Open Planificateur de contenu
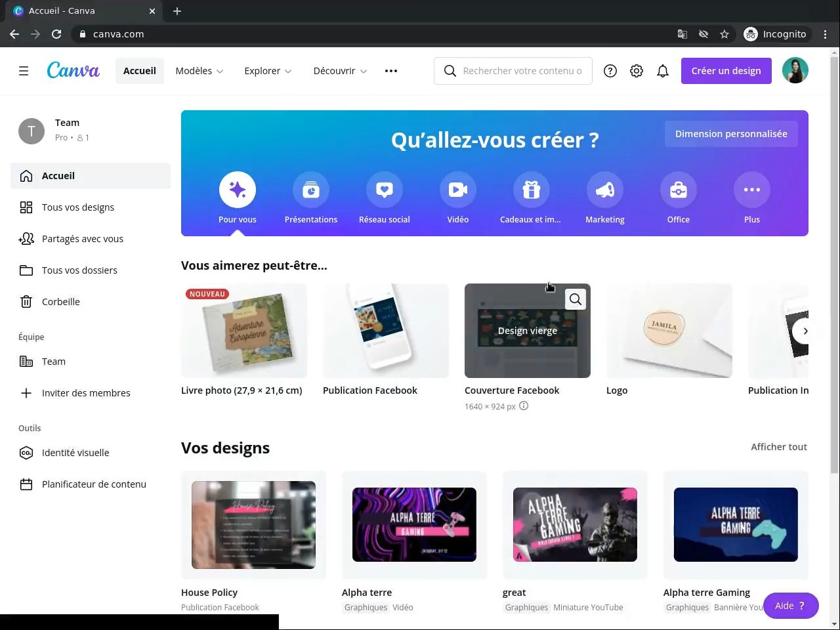The width and height of the screenshot is (840, 630). [91, 484]
